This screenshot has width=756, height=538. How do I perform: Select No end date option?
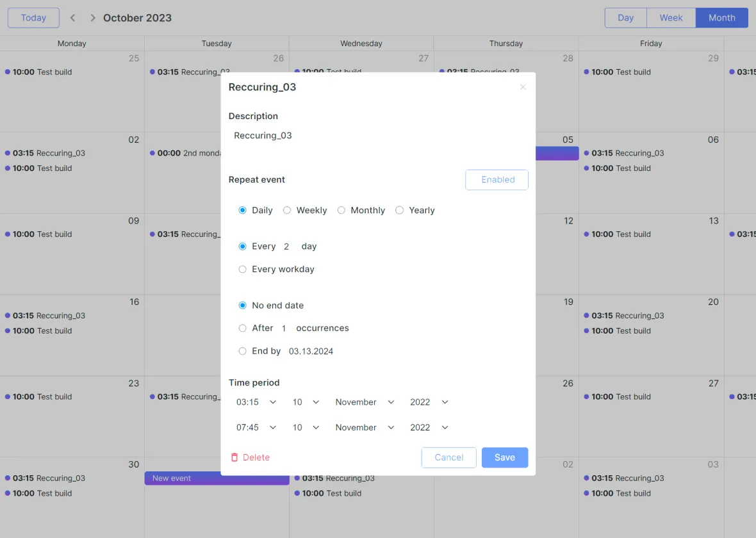[x=243, y=306]
